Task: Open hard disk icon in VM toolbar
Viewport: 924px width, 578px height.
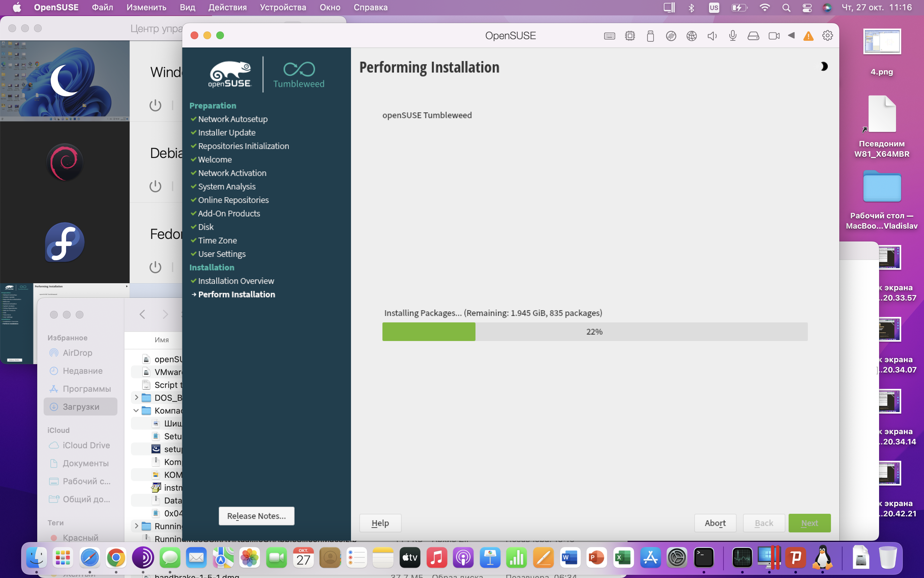Action: point(753,36)
